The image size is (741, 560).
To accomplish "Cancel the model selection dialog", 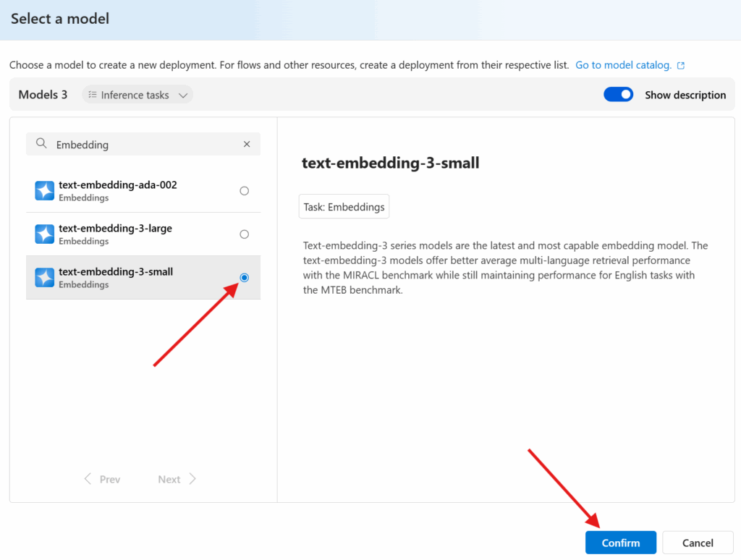I will [697, 542].
